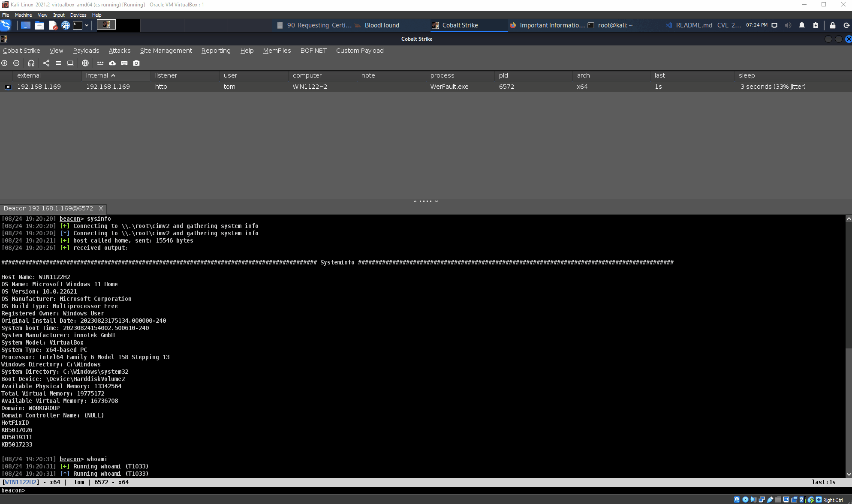
Task: Open listeners via the headphones icon
Action: [31, 63]
